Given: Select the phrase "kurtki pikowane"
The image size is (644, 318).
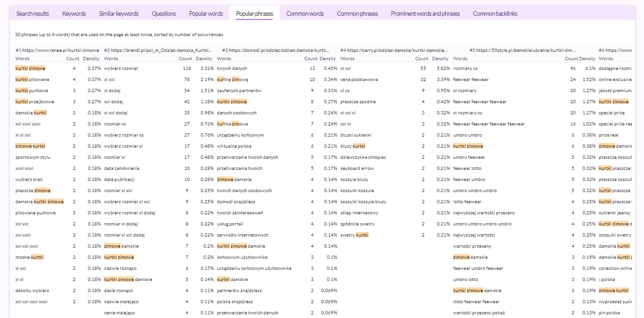Looking at the screenshot, I should (32, 80).
